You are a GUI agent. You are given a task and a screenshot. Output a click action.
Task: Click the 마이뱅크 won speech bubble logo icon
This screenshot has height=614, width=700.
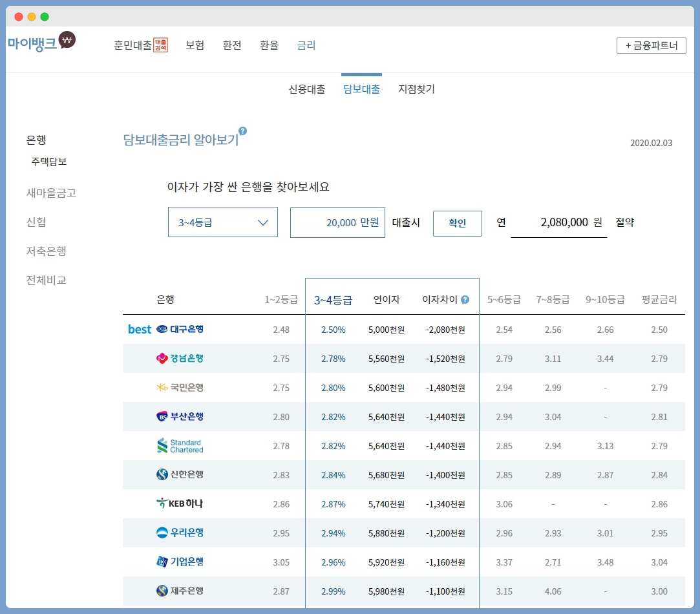pos(67,40)
